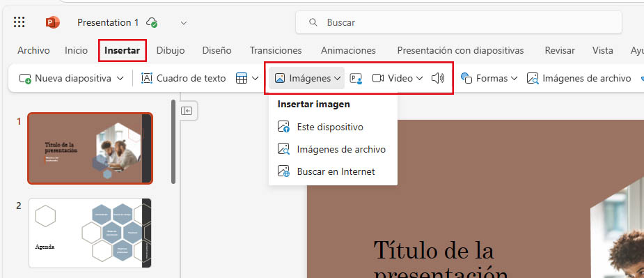Screen dimensions: 644x278
Task: Go to the Animaciones tab
Action: (x=348, y=51)
